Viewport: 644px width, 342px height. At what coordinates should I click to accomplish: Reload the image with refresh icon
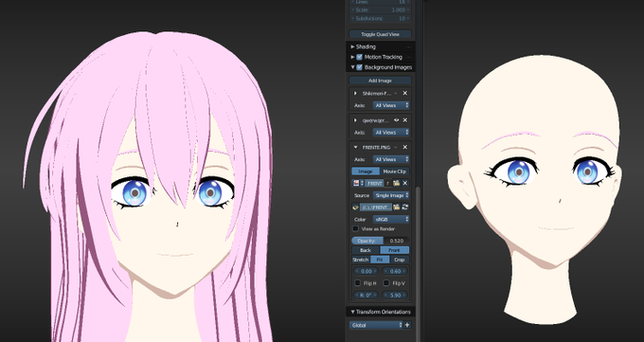tap(405, 207)
